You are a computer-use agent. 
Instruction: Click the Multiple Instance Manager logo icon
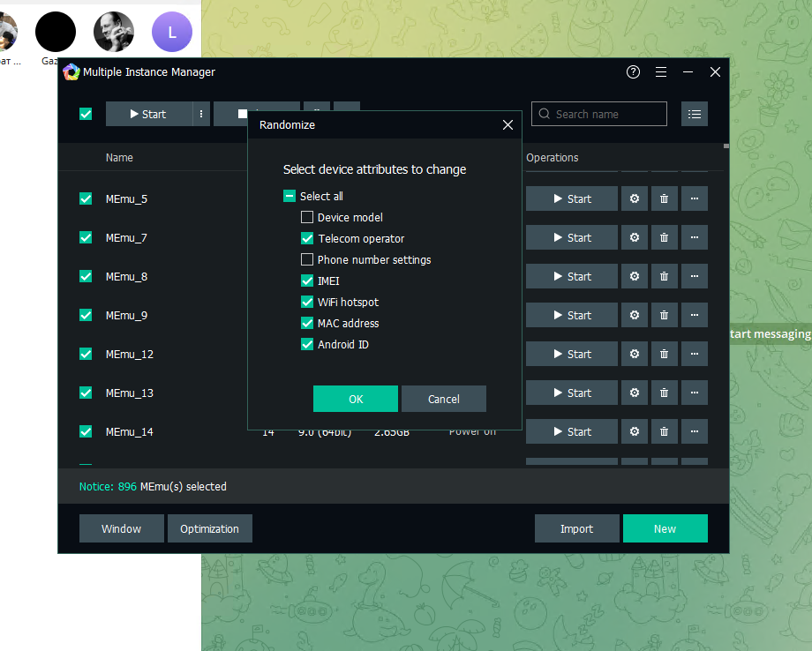pos(71,72)
